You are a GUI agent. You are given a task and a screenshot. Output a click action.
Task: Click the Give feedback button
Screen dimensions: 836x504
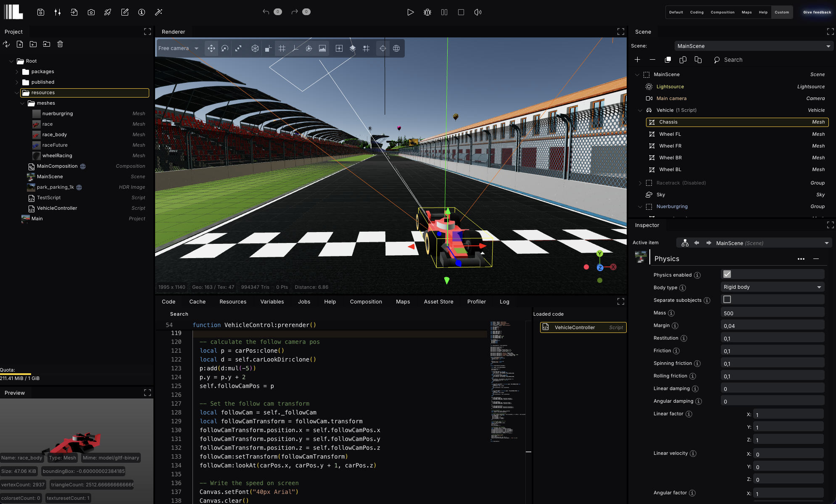[x=817, y=12]
